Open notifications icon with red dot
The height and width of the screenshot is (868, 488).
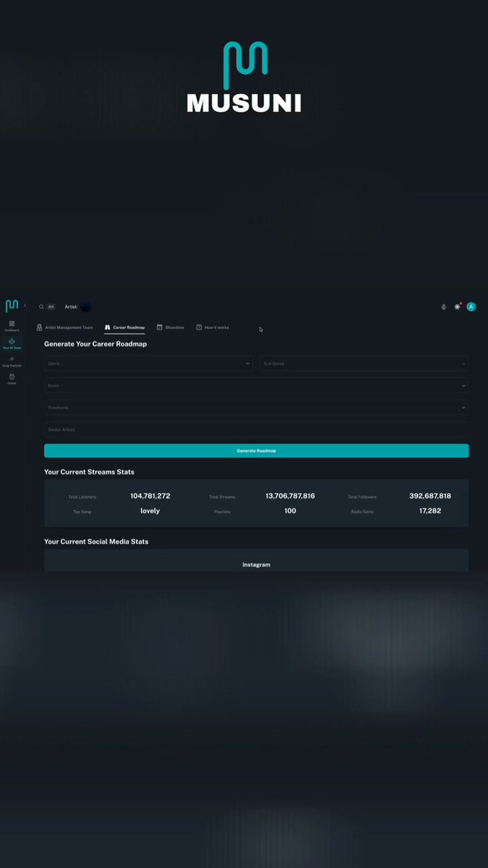[x=458, y=307]
